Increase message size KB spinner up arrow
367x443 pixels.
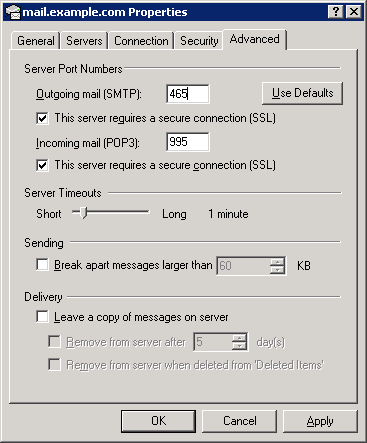coord(277,262)
